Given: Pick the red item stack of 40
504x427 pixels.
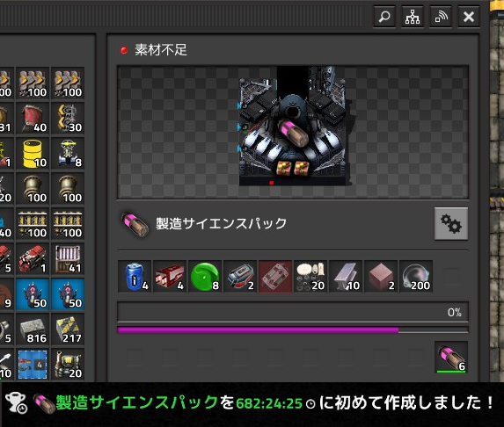Looking at the screenshot, I should click(33, 119).
